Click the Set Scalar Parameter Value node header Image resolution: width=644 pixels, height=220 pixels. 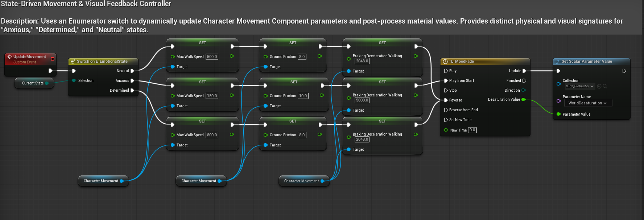coord(591,61)
